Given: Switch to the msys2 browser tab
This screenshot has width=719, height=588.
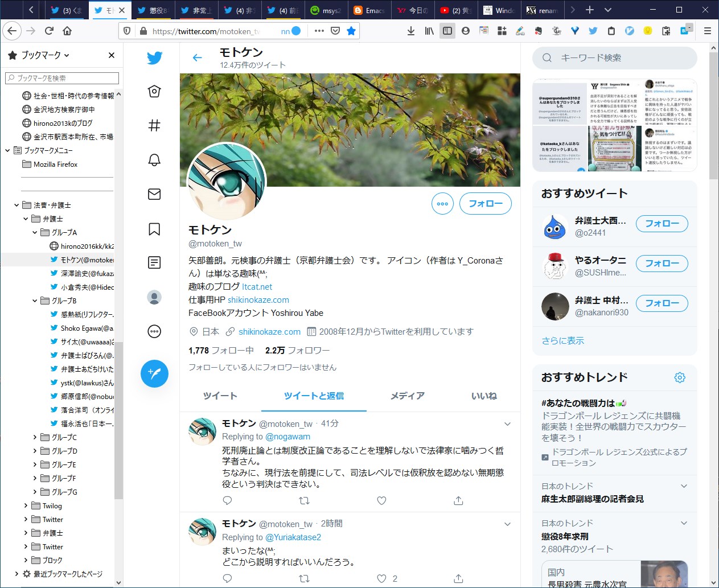Looking at the screenshot, I should 326,10.
